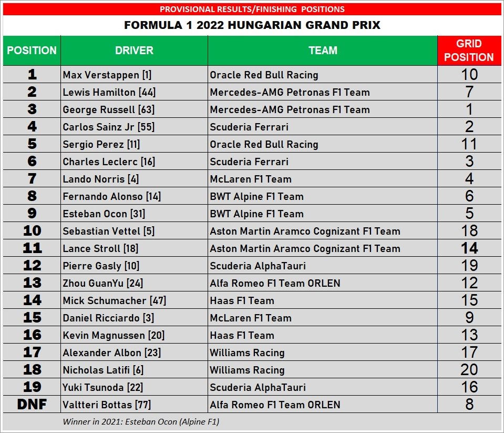Select the POSITION column header
The height and width of the screenshot is (433, 504).
point(32,51)
